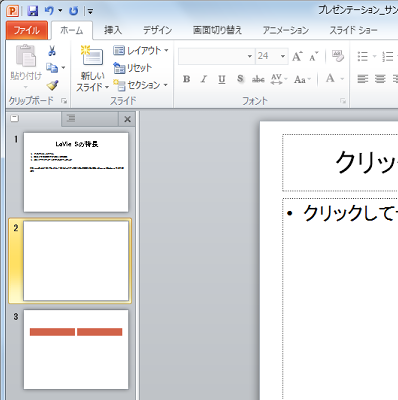Expand the 新しいスライド dropdown arrow
Viewport: 398px width, 400px height.
point(107,88)
